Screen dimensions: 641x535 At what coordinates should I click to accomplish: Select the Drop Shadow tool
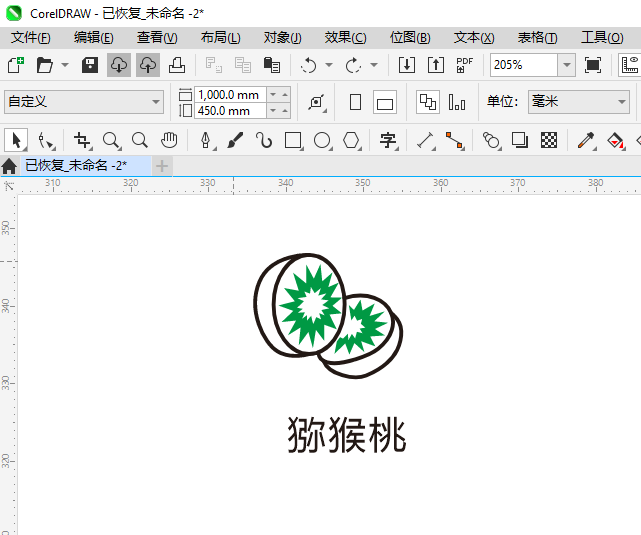point(520,141)
